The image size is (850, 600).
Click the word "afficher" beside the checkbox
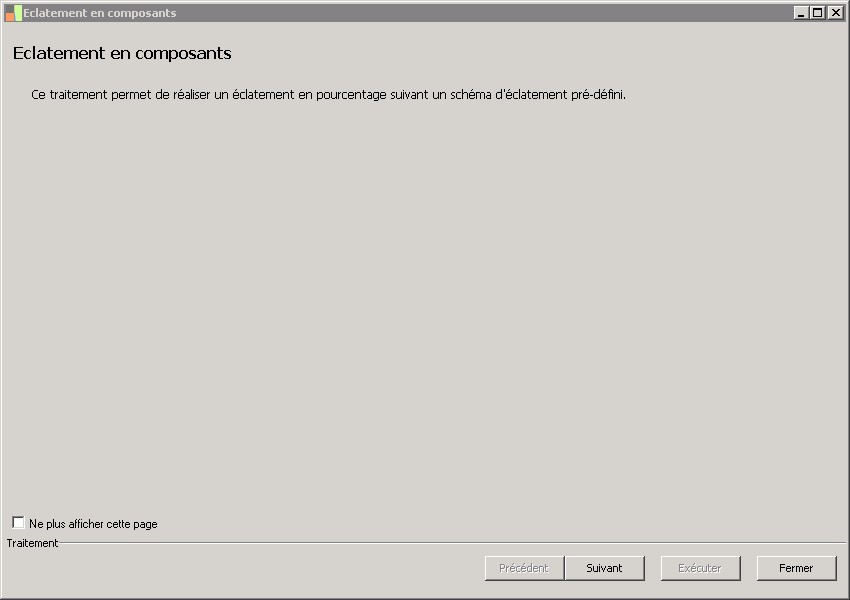[x=86, y=524]
